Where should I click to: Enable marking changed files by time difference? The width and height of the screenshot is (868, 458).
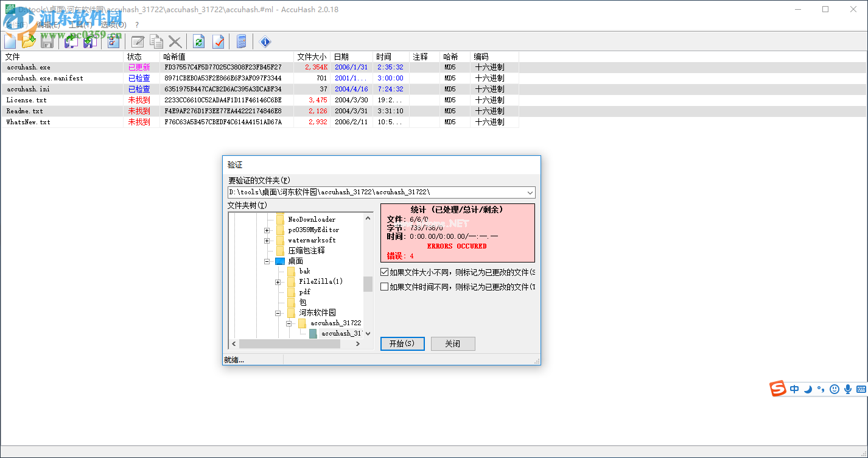[383, 286]
